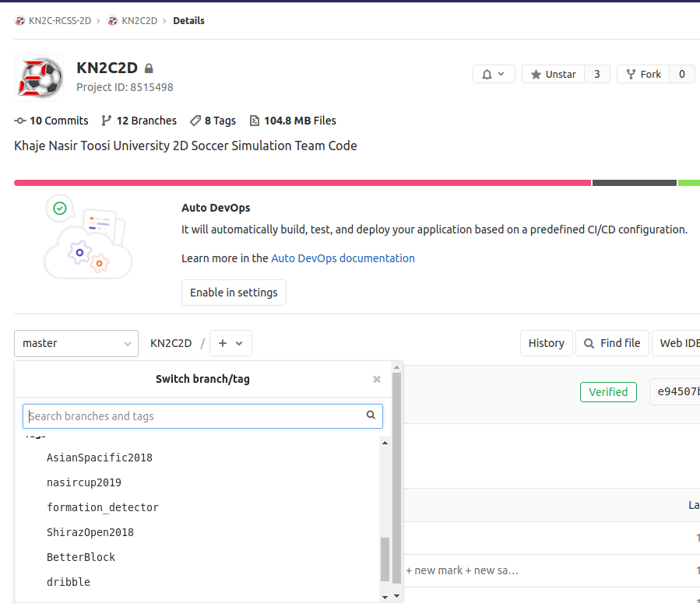Select the formation_detector tag
The image size is (700, 603).
[103, 507]
